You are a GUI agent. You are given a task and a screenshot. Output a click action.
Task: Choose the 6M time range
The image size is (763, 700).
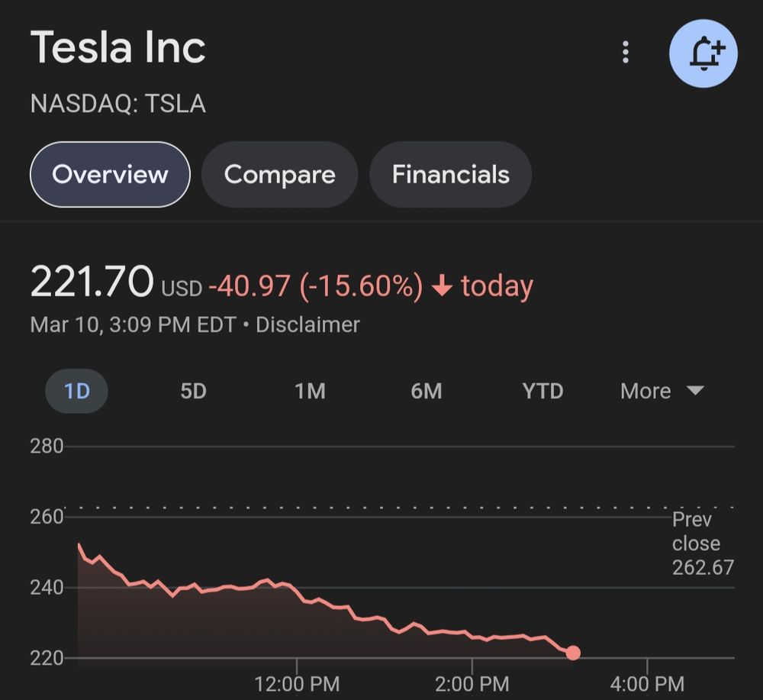(426, 391)
